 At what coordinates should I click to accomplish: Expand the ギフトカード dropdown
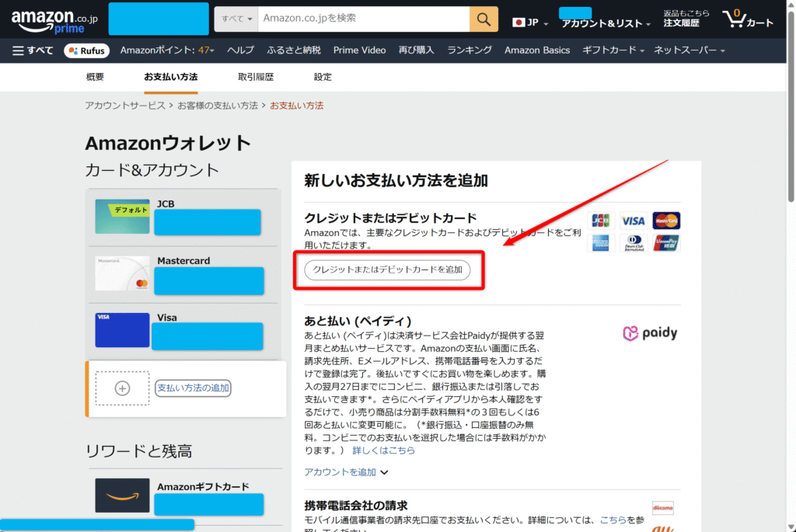click(x=613, y=50)
